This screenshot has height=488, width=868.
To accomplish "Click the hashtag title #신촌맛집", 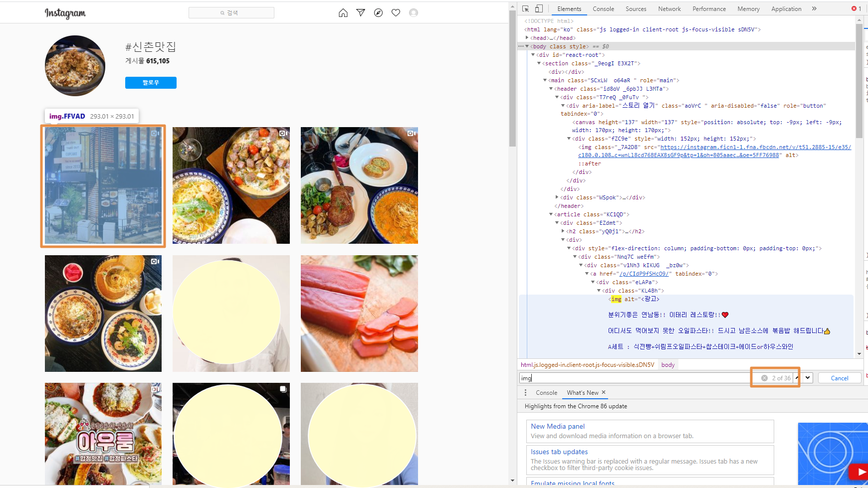I will pos(151,47).
